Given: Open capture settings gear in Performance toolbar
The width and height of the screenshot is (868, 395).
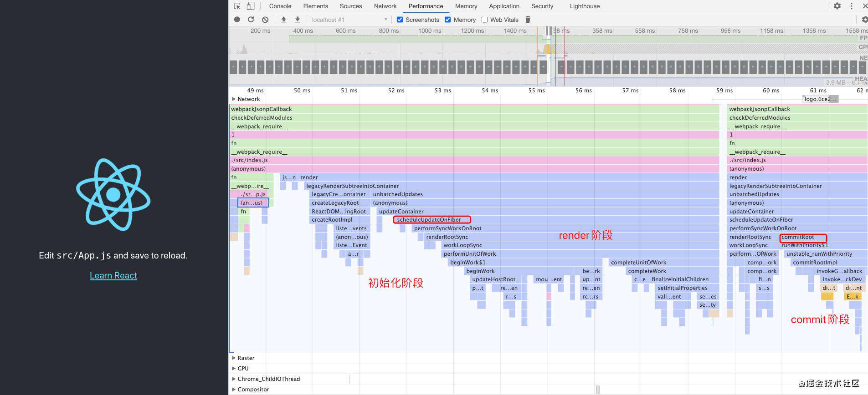Looking at the screenshot, I should pos(864,20).
